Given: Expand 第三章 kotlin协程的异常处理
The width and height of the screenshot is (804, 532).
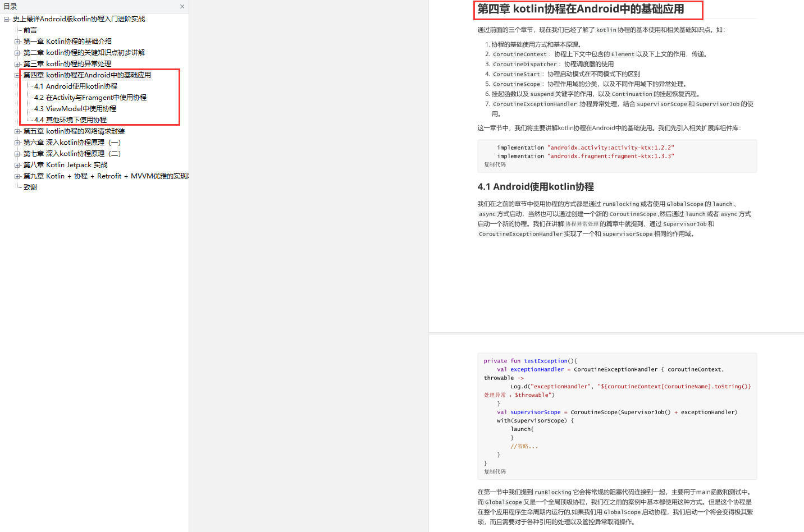Looking at the screenshot, I should [x=17, y=64].
